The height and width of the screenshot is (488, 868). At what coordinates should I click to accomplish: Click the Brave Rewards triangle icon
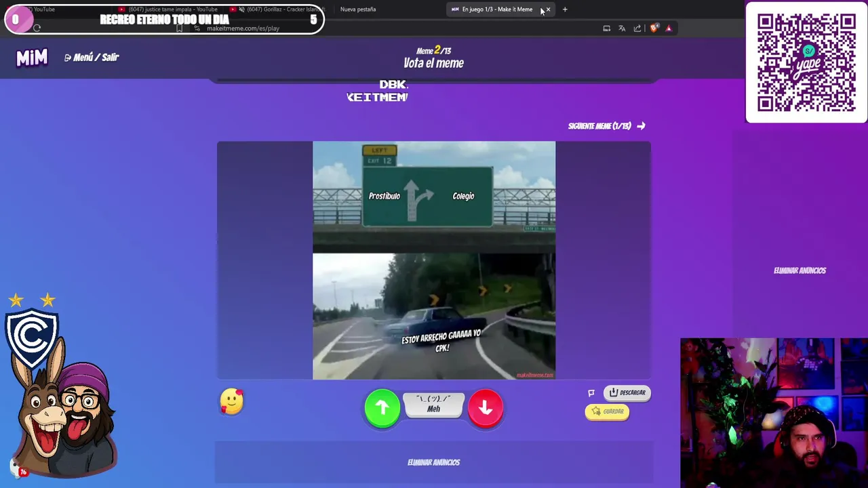(x=669, y=28)
